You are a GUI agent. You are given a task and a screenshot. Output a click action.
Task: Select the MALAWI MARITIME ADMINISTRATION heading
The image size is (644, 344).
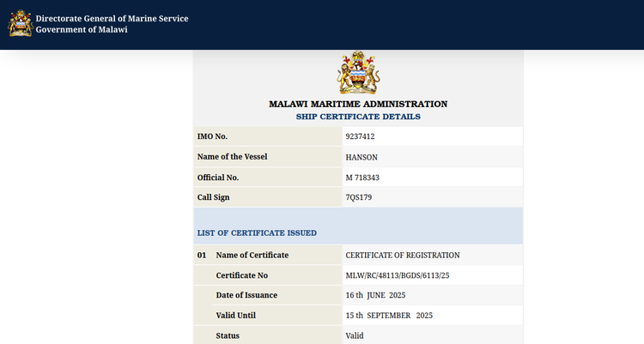tap(358, 104)
